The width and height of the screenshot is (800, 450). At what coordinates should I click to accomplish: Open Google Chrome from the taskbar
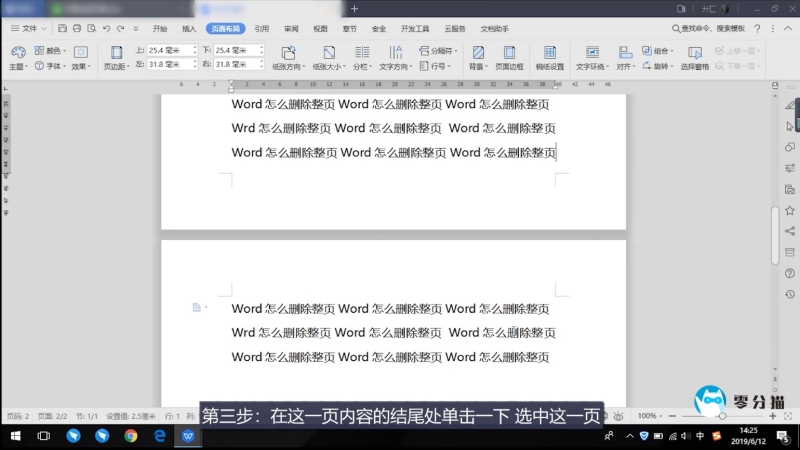[x=131, y=436]
